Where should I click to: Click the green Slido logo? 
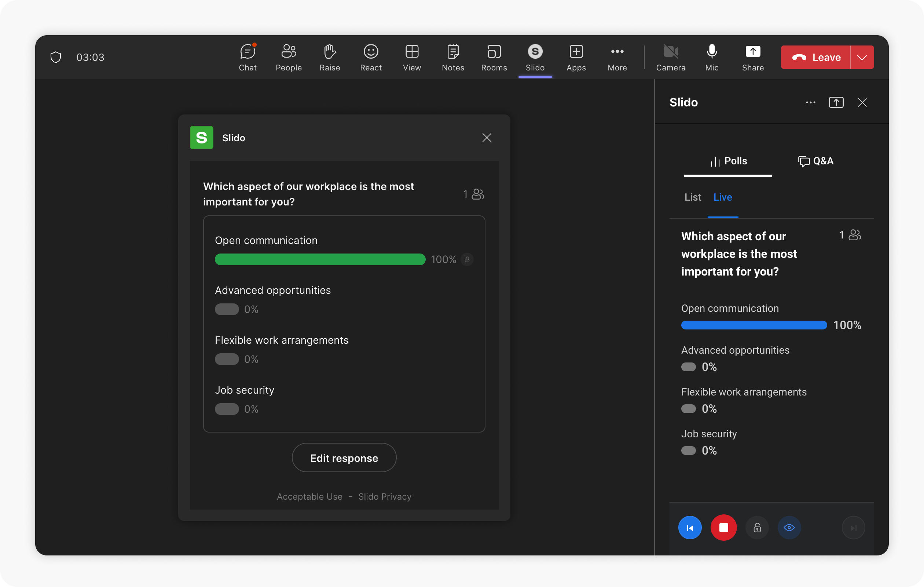[201, 138]
